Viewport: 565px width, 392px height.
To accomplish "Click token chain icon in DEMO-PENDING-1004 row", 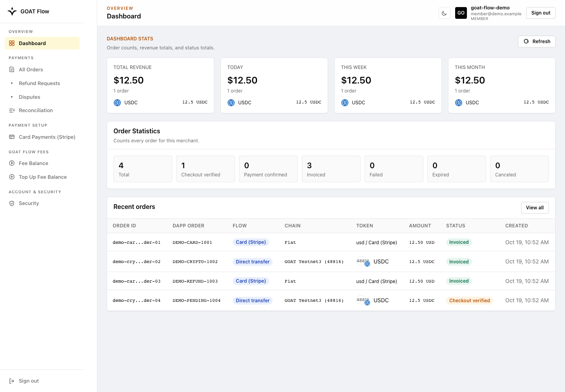I will 363,300.
